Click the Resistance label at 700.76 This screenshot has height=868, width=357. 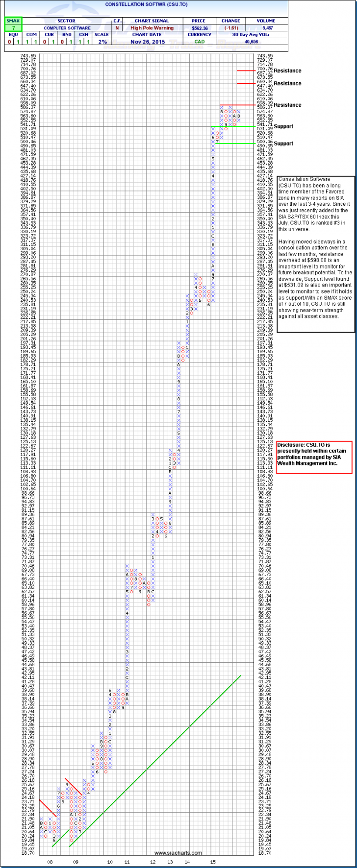287,71
